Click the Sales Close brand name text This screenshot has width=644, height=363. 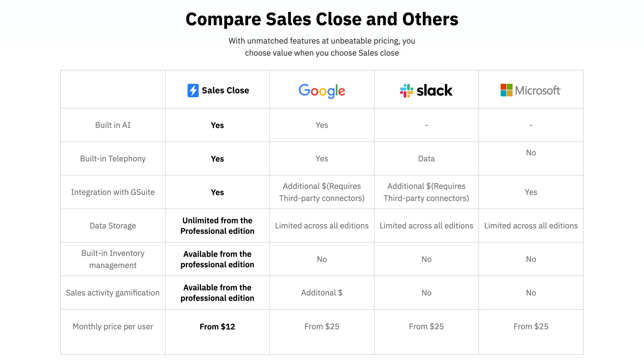(x=225, y=91)
